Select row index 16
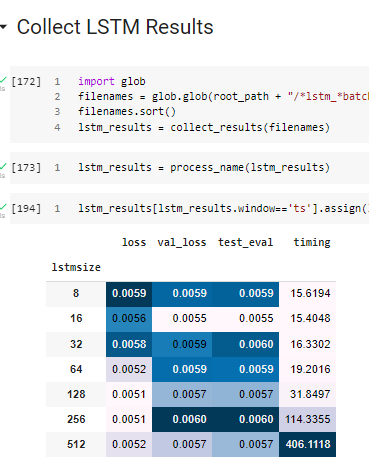369x465 pixels. [76, 318]
